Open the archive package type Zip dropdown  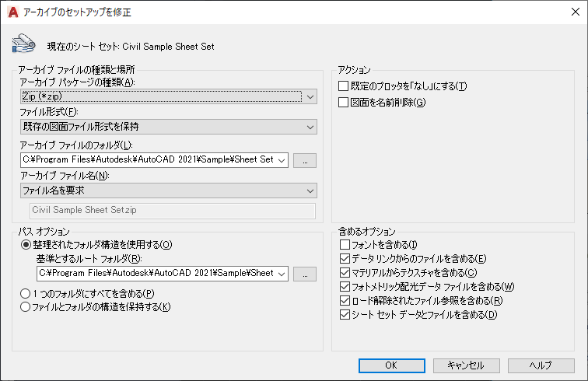tap(168, 96)
